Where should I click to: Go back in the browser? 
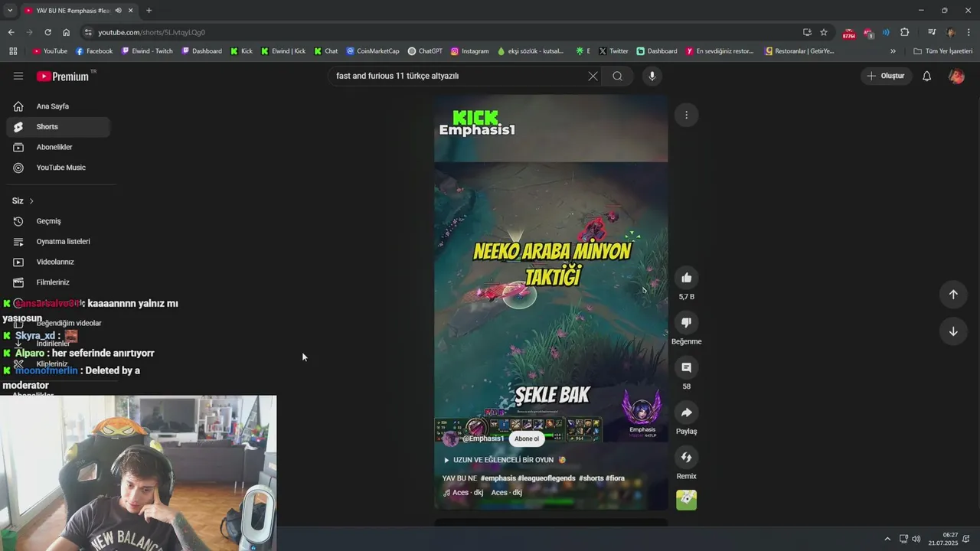pos(11,32)
